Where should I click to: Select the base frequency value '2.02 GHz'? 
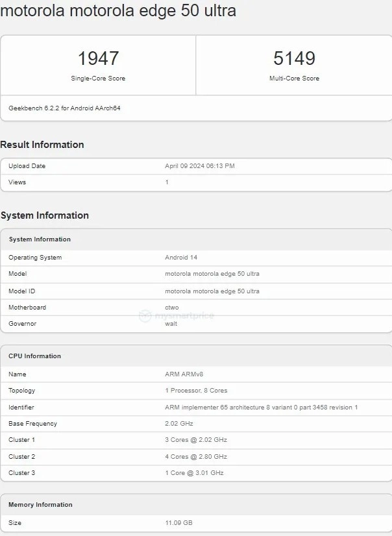[179, 424]
